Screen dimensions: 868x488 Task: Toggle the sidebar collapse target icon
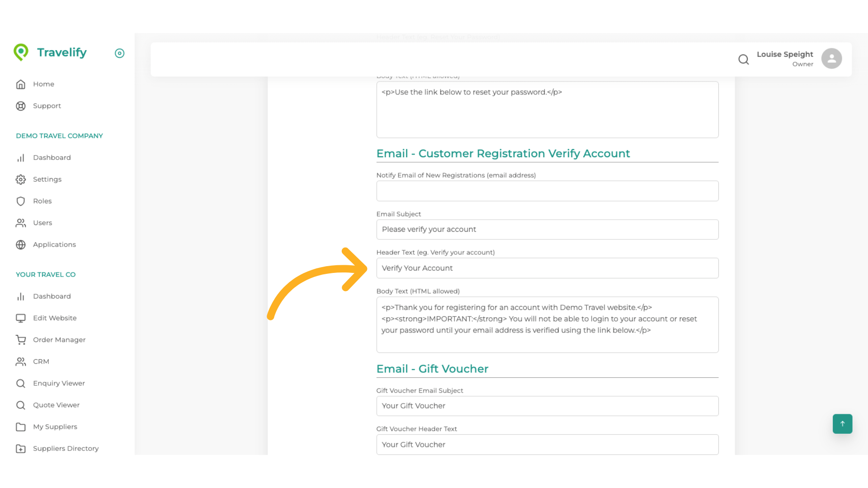tap(119, 53)
